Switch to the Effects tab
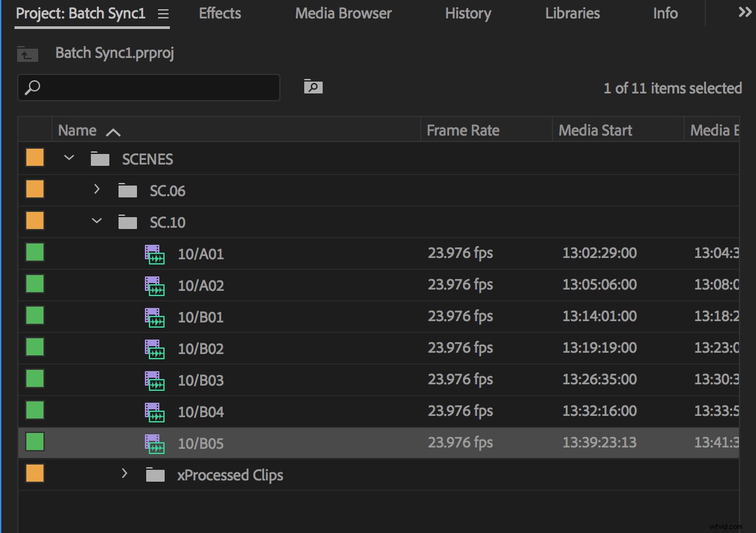Viewport: 756px width, 533px height. pyautogui.click(x=219, y=13)
